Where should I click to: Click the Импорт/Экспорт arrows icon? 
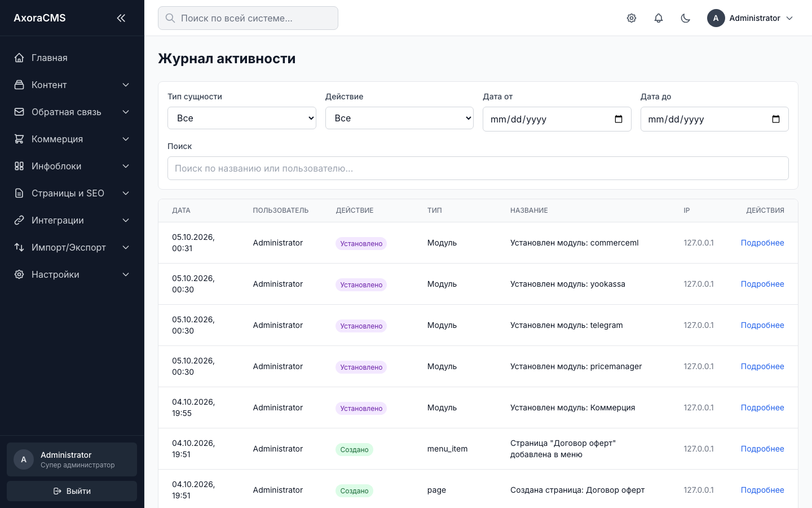(x=19, y=247)
